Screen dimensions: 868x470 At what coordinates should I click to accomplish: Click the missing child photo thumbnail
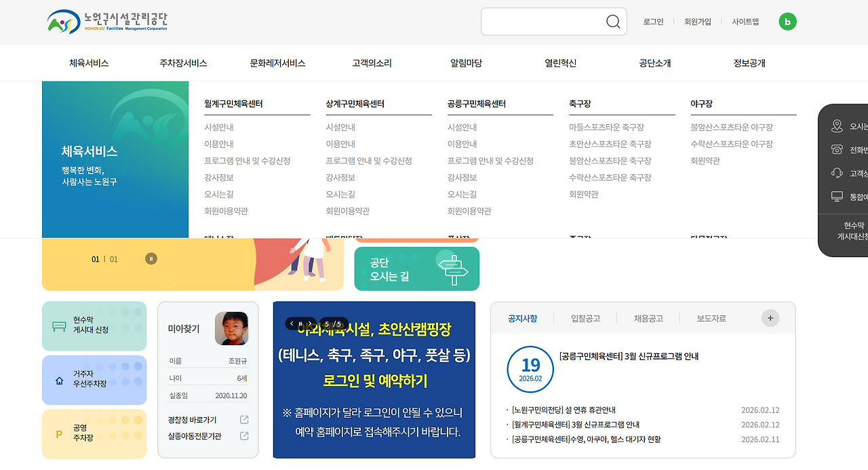[x=231, y=328]
